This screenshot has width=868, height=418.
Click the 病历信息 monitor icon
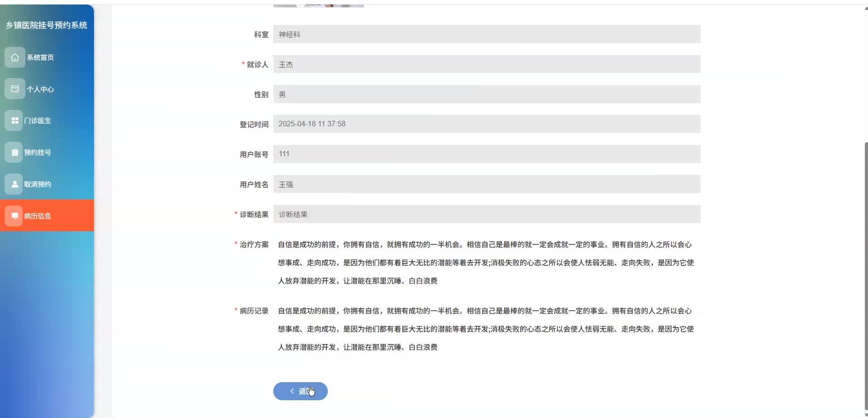[15, 216]
